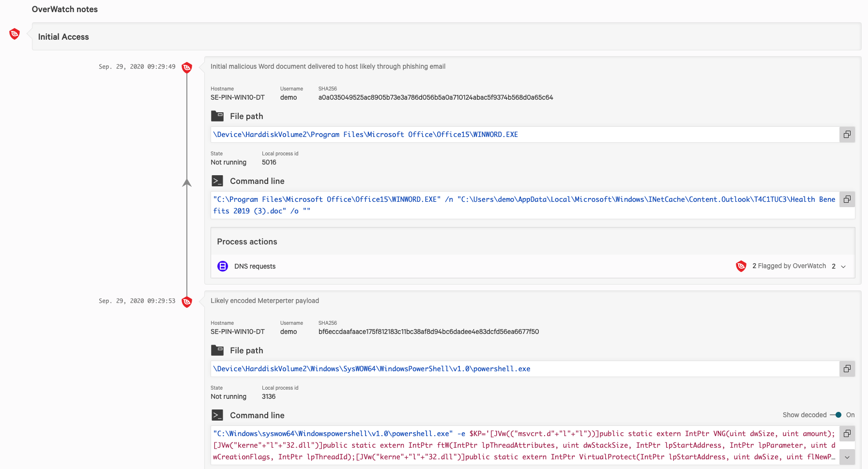
Task: Click the encoded powershell command text
Action: pyautogui.click(x=525, y=445)
